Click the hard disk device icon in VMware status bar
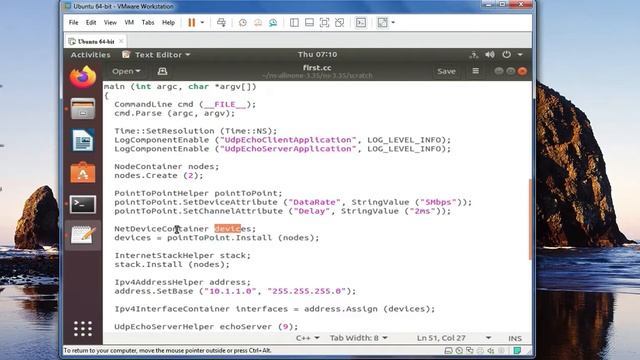 (448, 351)
